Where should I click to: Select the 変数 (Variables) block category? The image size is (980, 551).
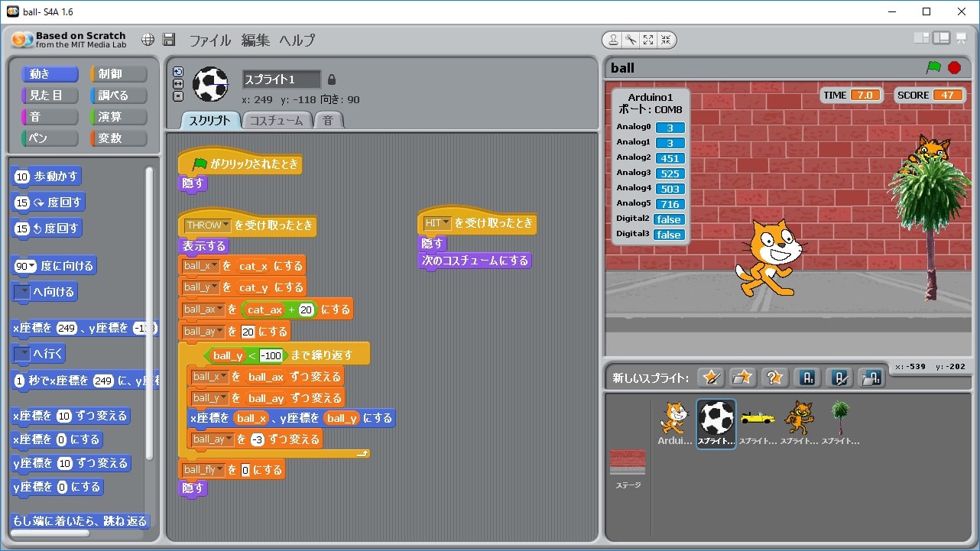[118, 138]
